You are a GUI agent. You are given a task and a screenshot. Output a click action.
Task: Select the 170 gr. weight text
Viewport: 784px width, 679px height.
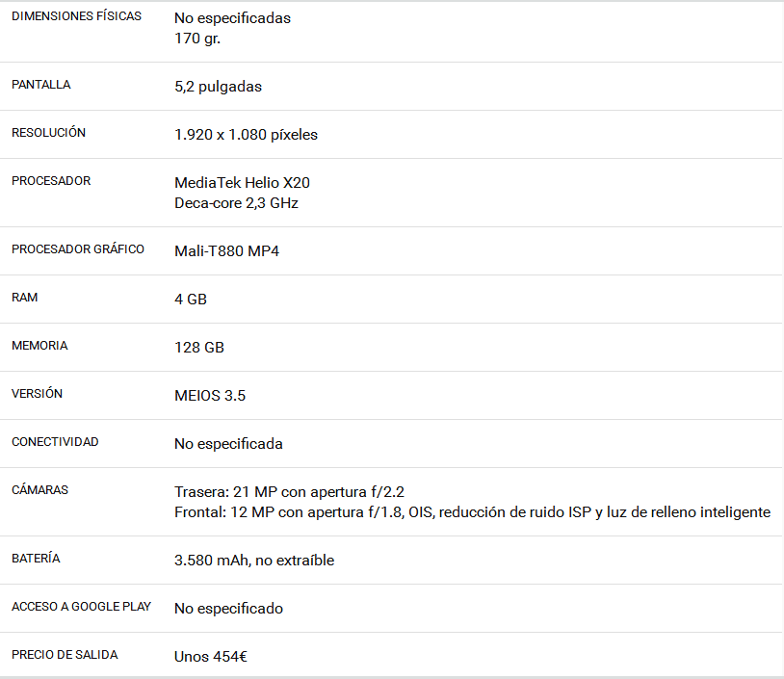(197, 39)
